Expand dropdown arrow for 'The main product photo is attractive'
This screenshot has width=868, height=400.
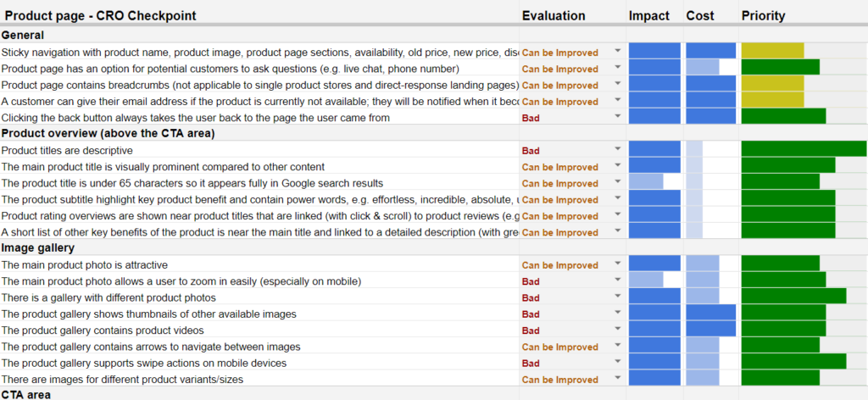(x=617, y=264)
